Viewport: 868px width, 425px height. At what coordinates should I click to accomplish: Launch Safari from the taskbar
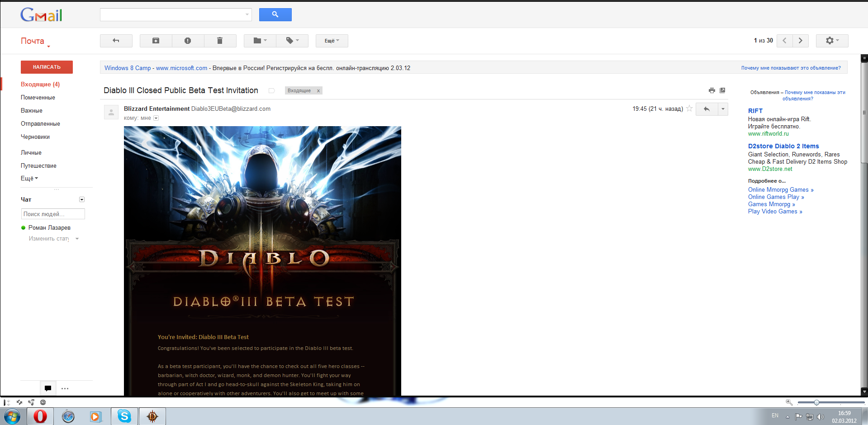(68, 416)
